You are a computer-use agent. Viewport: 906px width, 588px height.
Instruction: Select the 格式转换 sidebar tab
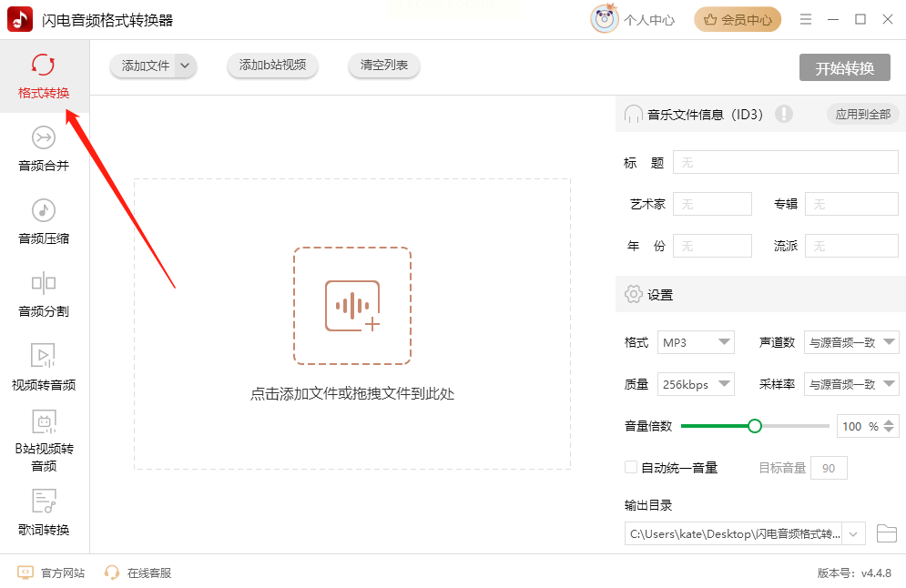(44, 76)
